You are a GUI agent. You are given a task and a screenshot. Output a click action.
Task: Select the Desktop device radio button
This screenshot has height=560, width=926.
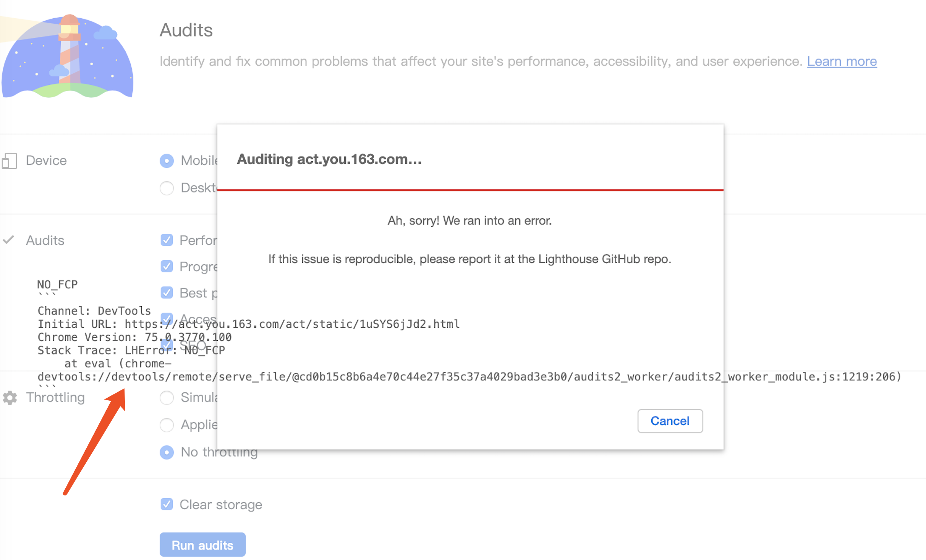[x=167, y=188]
